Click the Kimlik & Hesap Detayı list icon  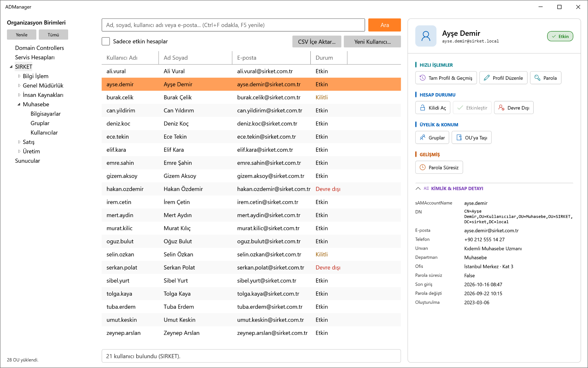[x=426, y=188]
